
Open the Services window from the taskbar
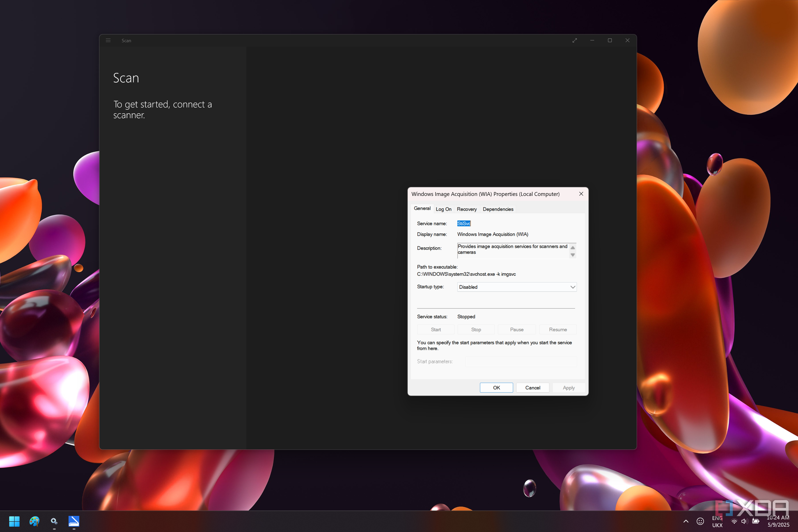(x=54, y=522)
